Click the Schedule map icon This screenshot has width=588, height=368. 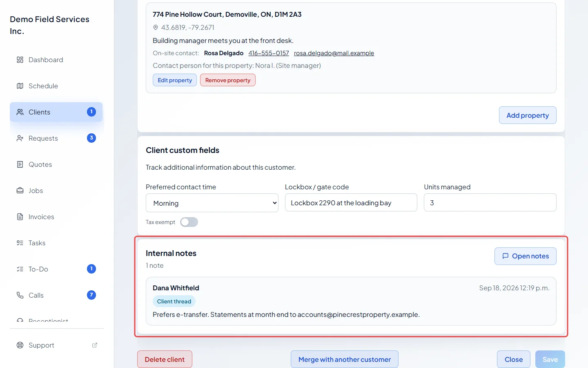click(20, 86)
